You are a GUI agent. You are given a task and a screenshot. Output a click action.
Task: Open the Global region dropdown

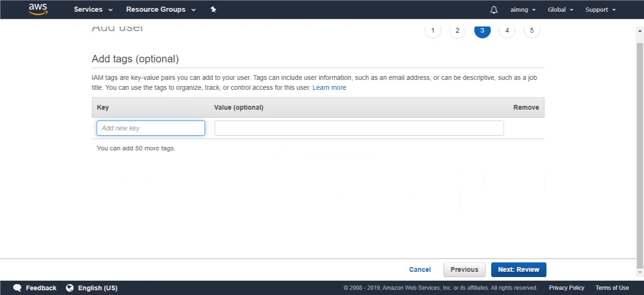(560, 9)
